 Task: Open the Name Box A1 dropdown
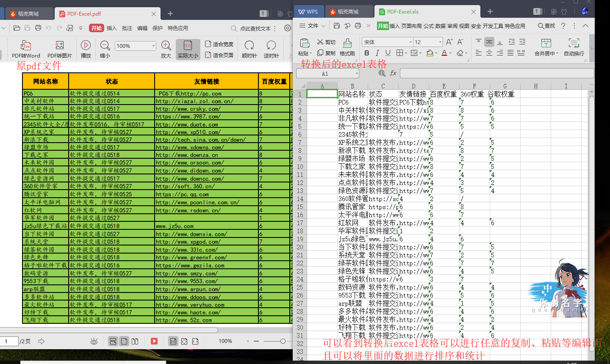tap(357, 74)
